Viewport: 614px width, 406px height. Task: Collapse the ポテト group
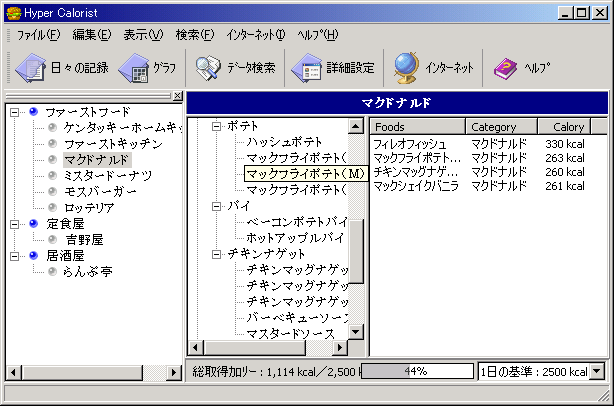coord(216,126)
